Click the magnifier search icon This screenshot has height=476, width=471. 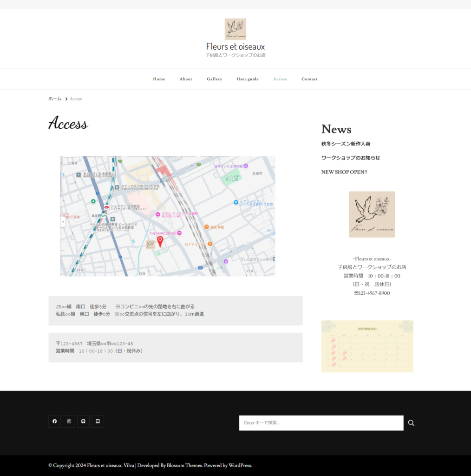(411, 423)
